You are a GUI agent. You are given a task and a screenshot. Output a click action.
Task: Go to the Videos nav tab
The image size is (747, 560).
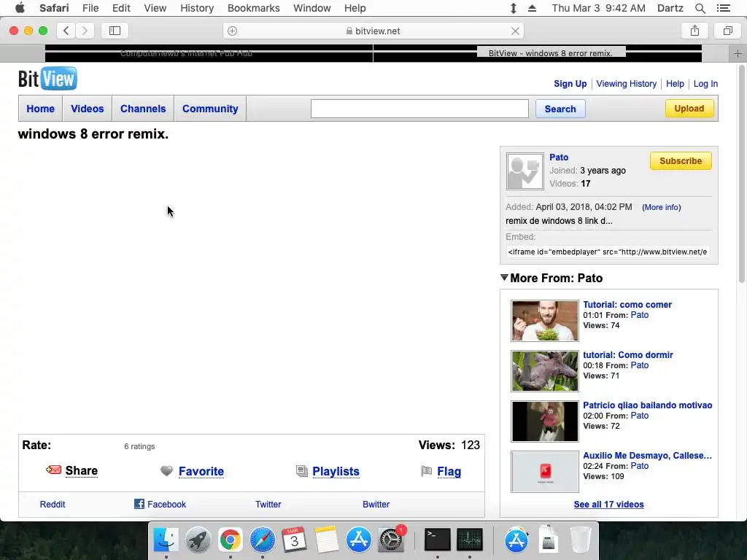(x=88, y=109)
